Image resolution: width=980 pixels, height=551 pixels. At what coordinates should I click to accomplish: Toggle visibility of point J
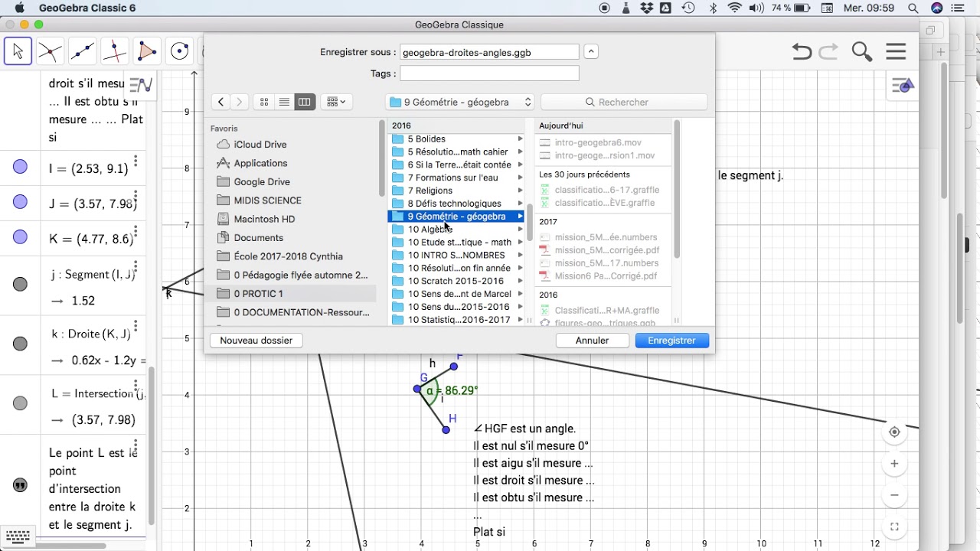click(x=21, y=202)
